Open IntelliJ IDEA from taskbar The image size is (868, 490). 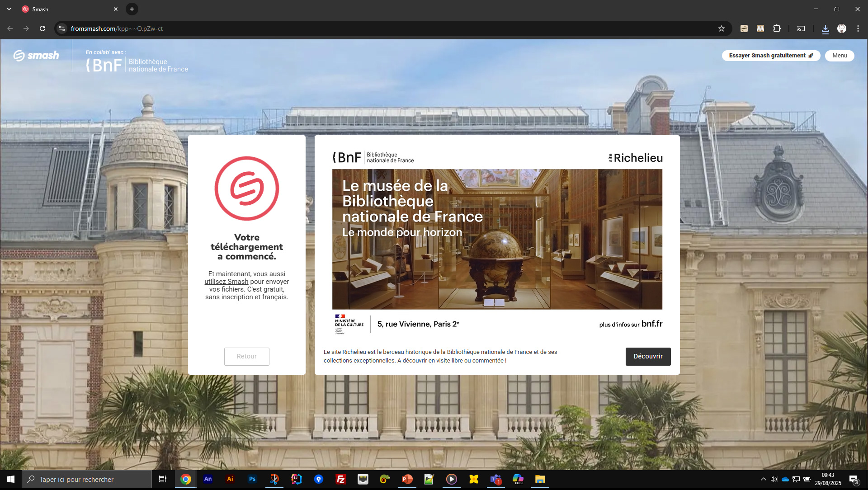tap(297, 479)
